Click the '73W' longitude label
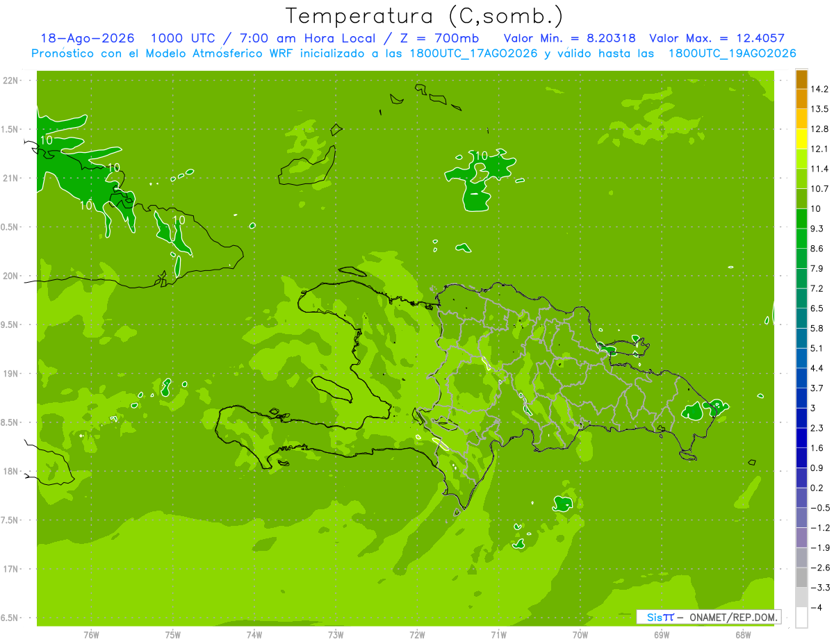Image resolution: width=834 pixels, height=644 pixels. (336, 634)
